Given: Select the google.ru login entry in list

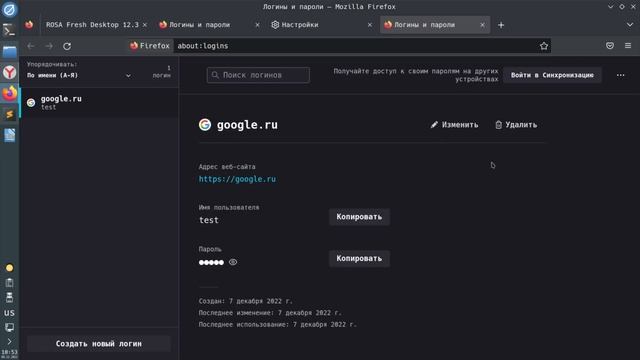Looking at the screenshot, I should pyautogui.click(x=99, y=102).
